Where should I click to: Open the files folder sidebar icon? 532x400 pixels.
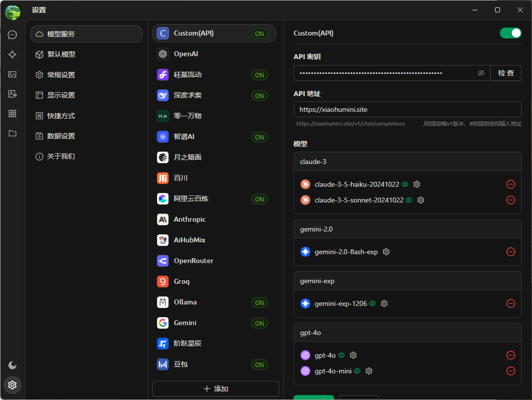point(12,133)
